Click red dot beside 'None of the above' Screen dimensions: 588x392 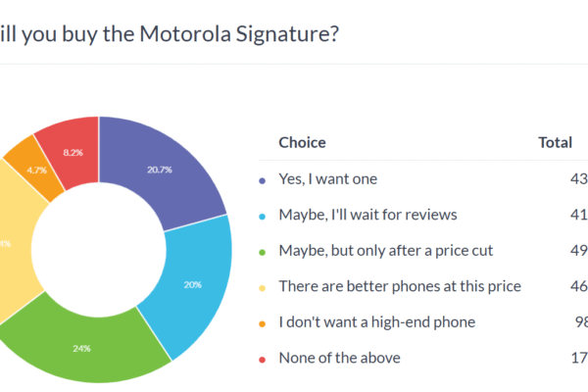[262, 359]
